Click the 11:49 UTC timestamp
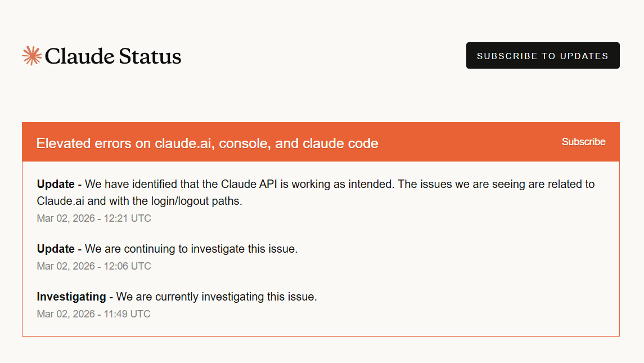 (x=94, y=314)
